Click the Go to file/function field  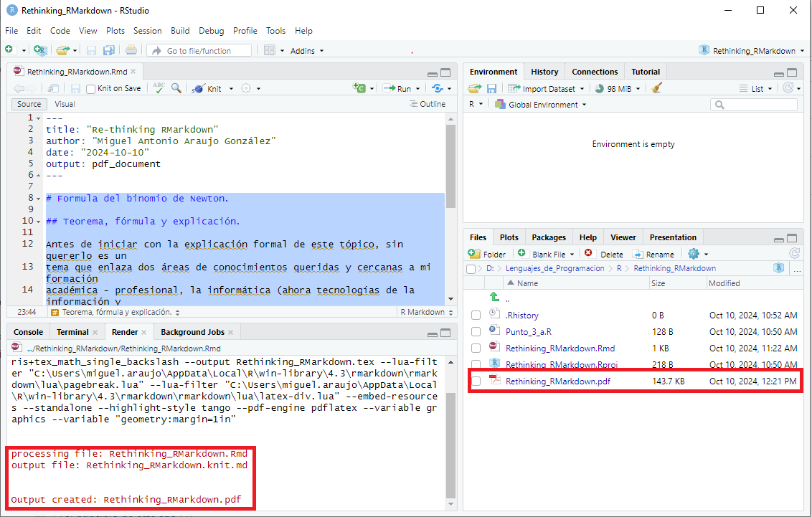[199, 51]
